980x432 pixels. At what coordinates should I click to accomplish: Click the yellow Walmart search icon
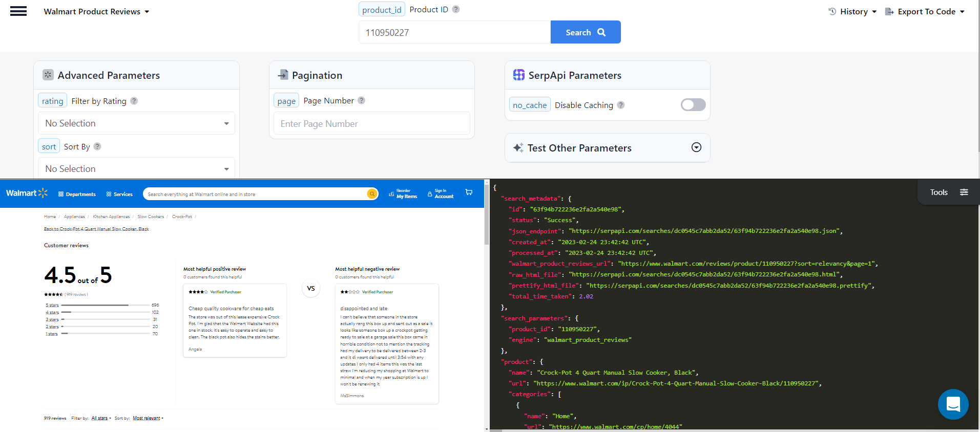(372, 194)
